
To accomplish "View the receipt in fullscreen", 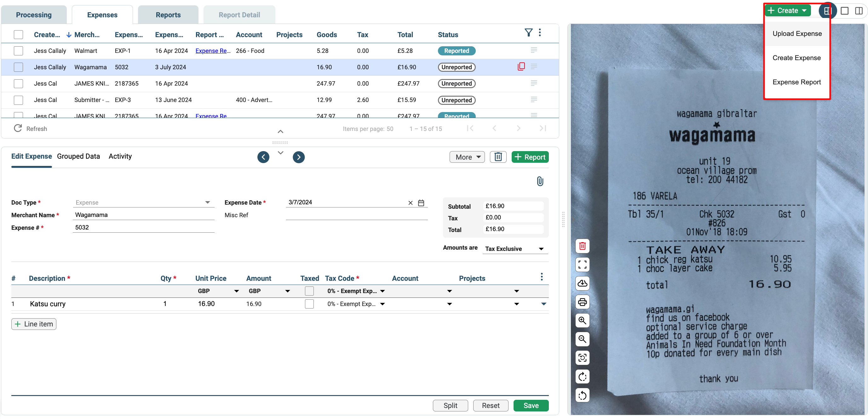I will (582, 264).
